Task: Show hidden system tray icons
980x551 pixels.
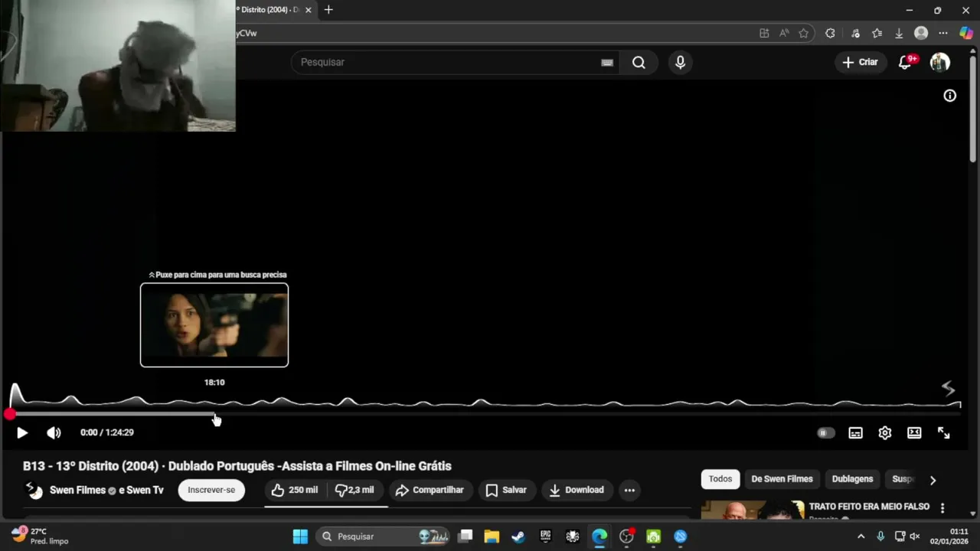Action: click(861, 536)
